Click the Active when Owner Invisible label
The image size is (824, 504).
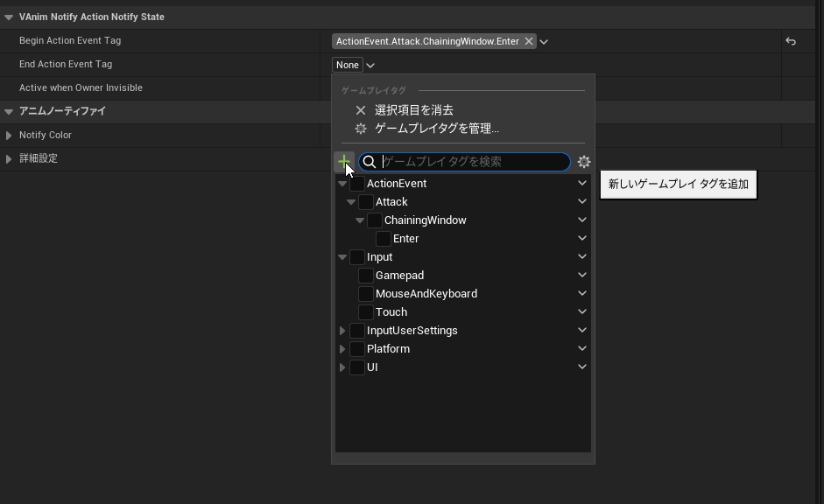click(81, 87)
